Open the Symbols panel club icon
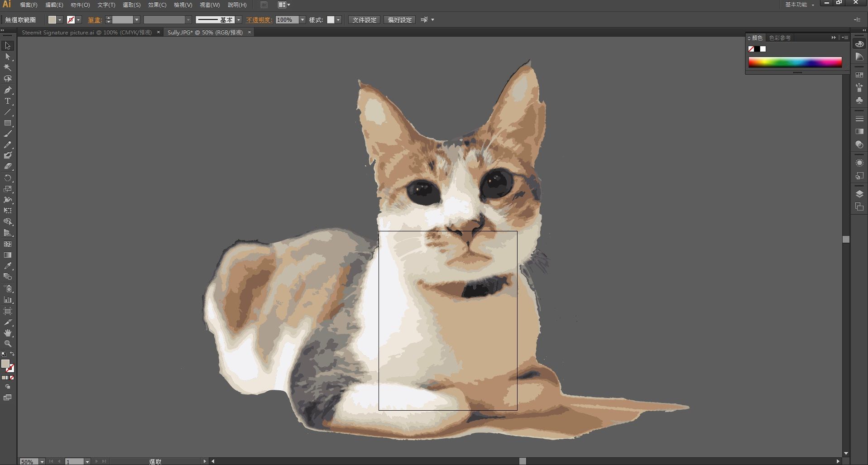Screen dimensions: 868x465 pos(859,100)
